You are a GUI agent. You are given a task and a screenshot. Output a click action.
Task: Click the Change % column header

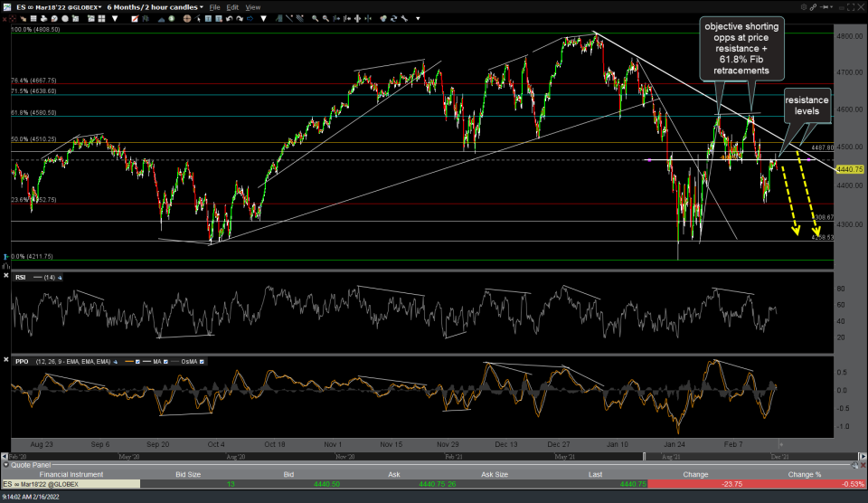pyautogui.click(x=805, y=474)
